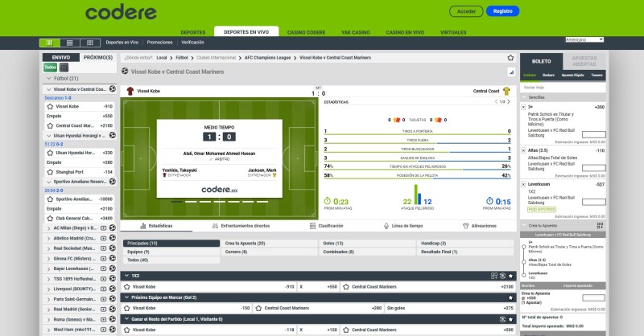Favorite the Vissel Kobe v Central Coast match star
The width and height of the screenshot is (644, 336).
click(510, 58)
